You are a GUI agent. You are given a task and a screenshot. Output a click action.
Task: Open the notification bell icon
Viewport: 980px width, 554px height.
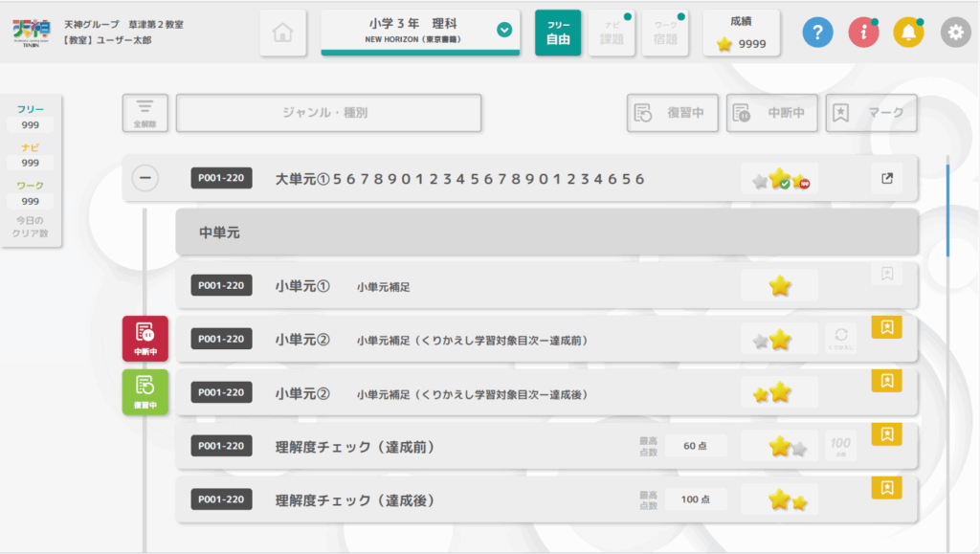coord(908,33)
